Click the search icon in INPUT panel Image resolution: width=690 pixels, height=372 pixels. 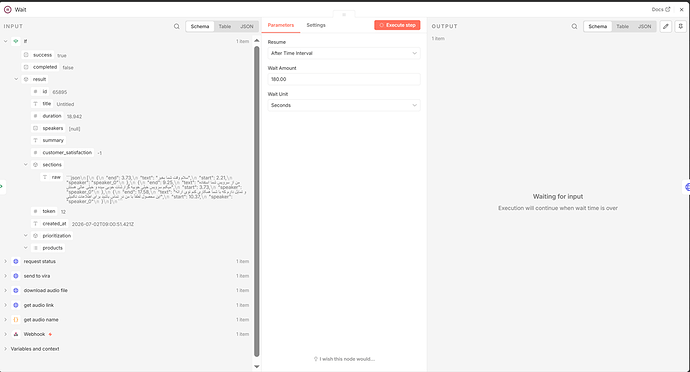[176, 26]
